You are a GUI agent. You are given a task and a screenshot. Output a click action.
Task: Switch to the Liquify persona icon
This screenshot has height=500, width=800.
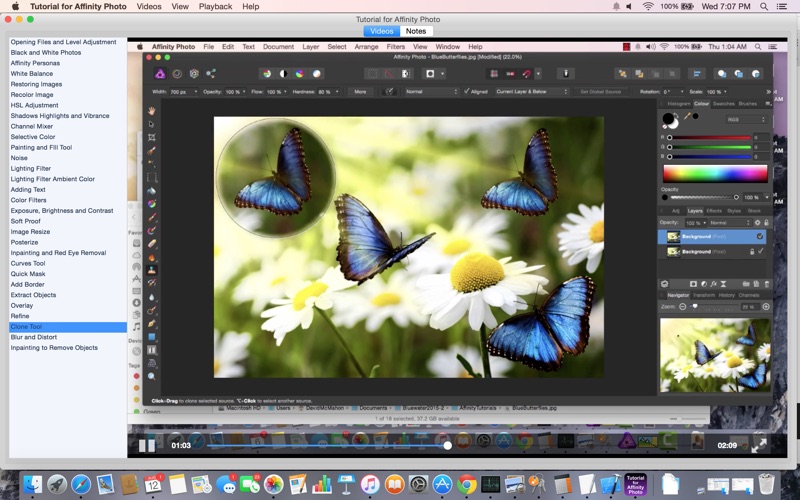[x=177, y=74]
